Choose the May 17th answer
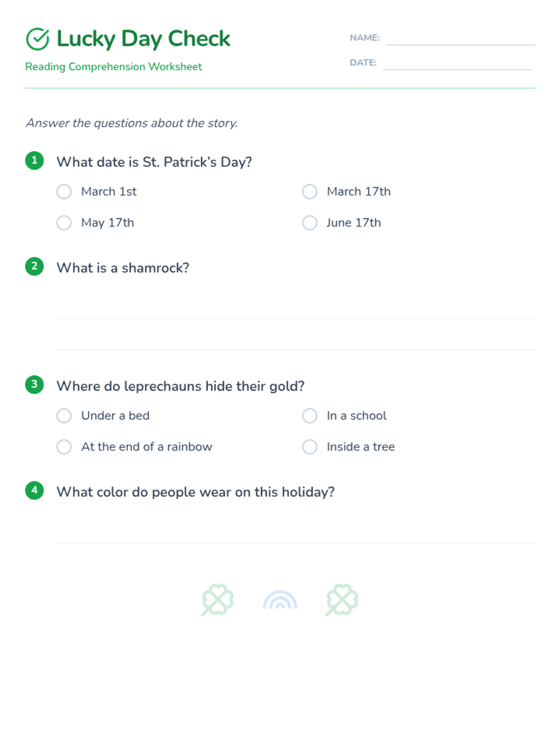 click(x=64, y=223)
